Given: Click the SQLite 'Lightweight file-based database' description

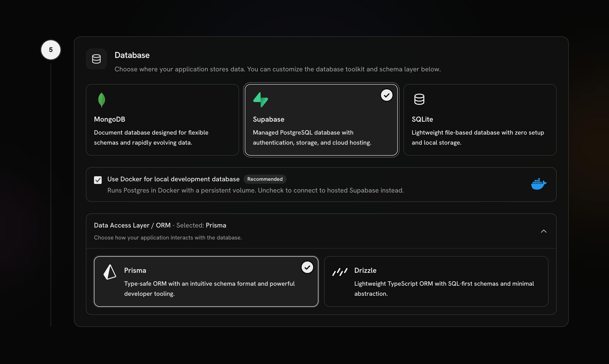Looking at the screenshot, I should [478, 138].
